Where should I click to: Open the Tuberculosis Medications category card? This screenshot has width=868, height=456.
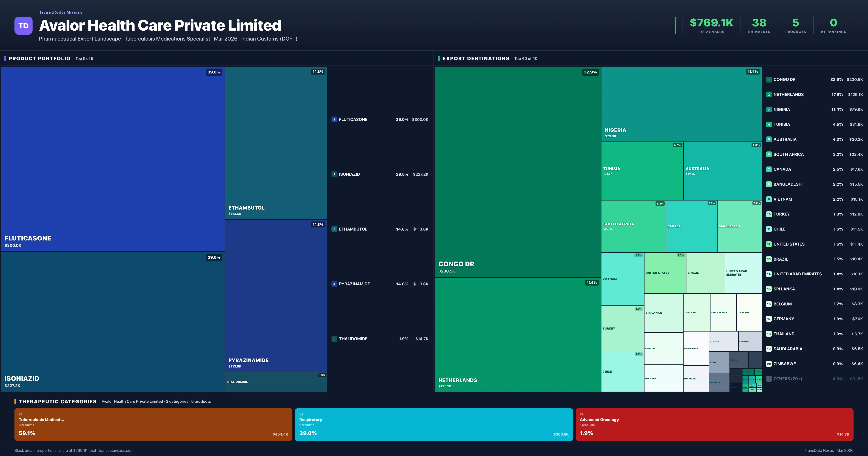coord(153,424)
